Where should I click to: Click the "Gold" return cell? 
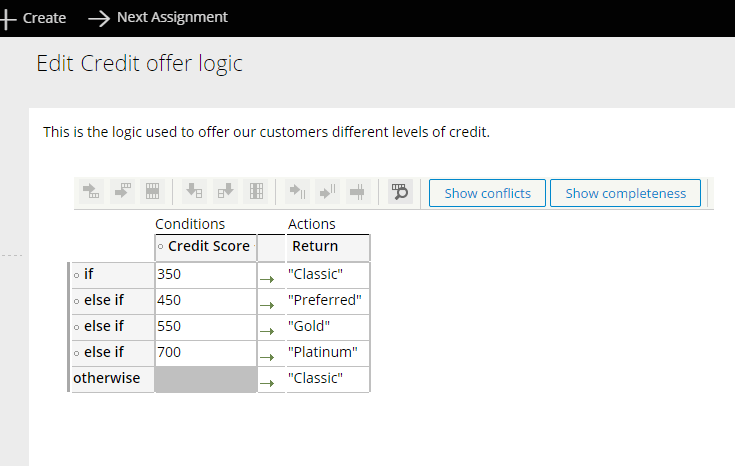click(x=328, y=327)
